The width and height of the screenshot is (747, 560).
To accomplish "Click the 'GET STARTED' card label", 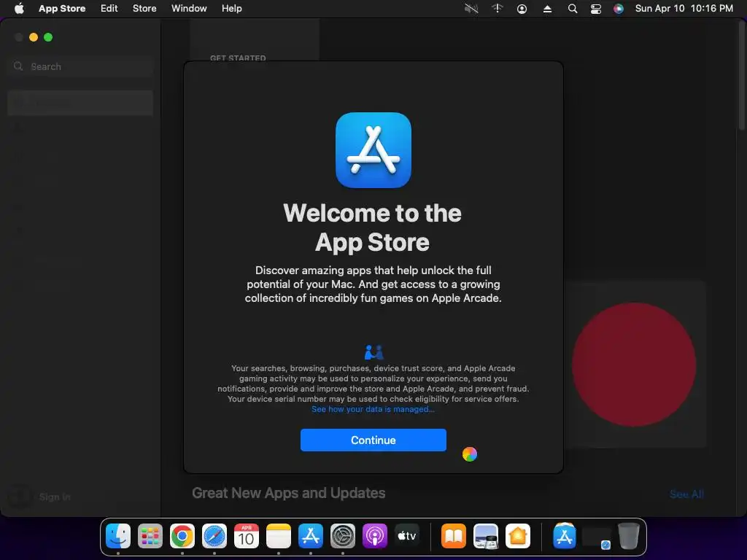I will (x=238, y=58).
